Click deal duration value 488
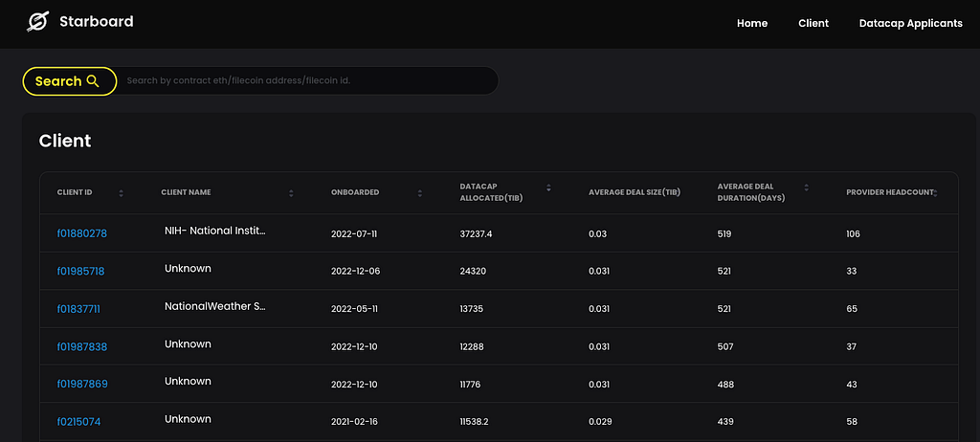 pyautogui.click(x=725, y=385)
